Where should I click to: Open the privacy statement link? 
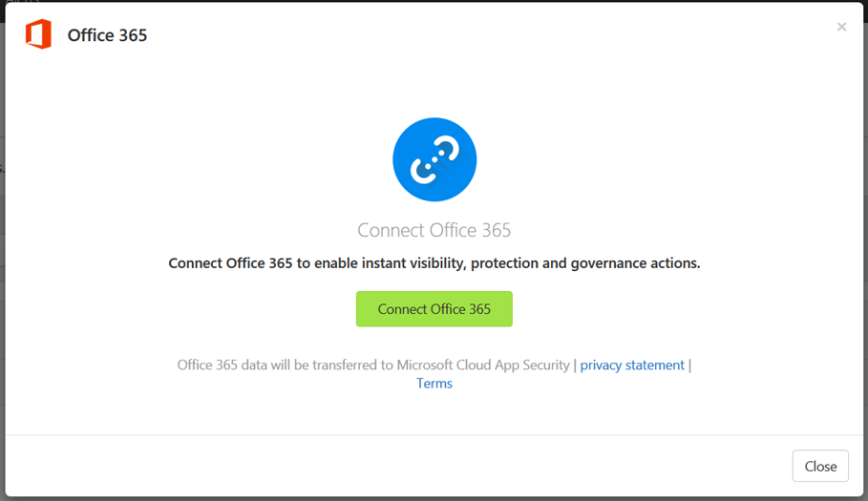[632, 365]
